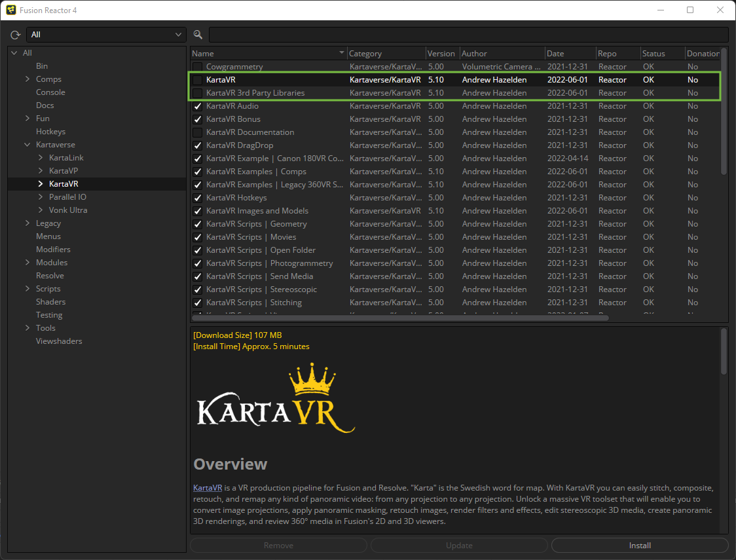Click the search magnifier icon

coord(198,35)
